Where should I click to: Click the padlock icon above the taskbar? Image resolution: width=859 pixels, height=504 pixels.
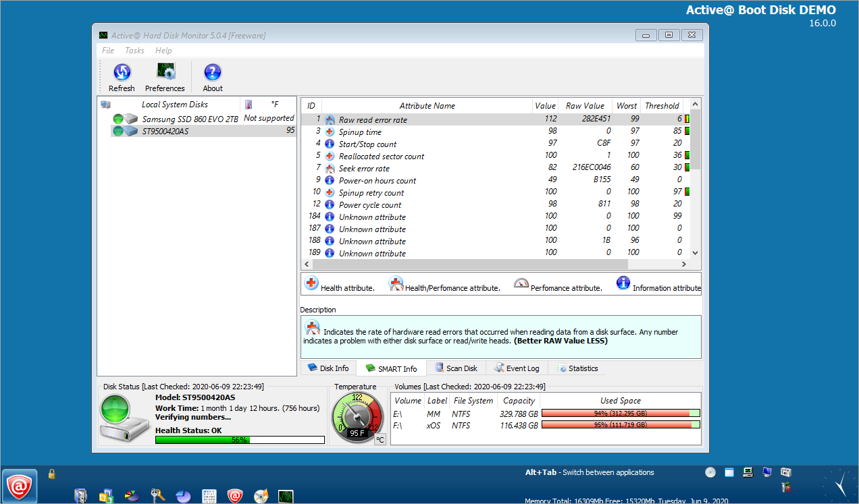click(51, 474)
